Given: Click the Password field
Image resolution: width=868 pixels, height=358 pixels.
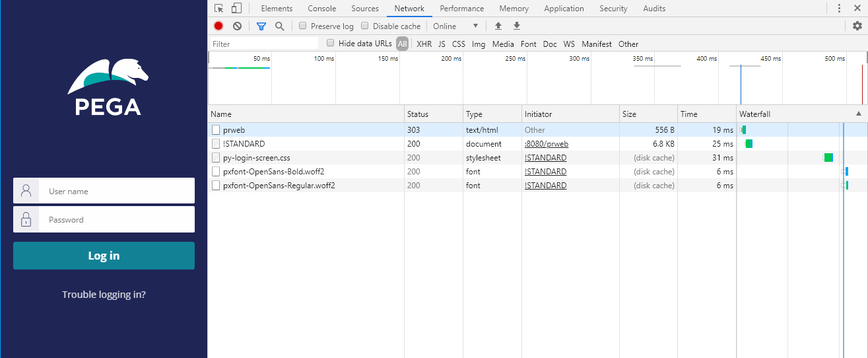Looking at the screenshot, I should coord(104,219).
